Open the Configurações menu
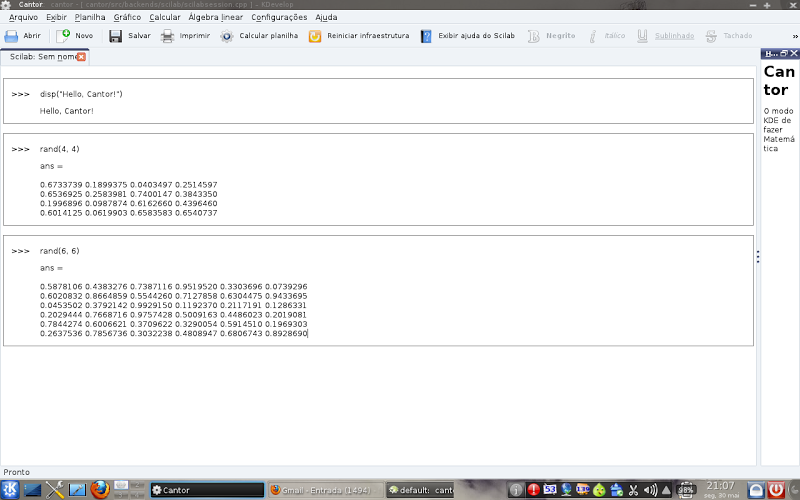The width and height of the screenshot is (800, 500). tap(279, 17)
